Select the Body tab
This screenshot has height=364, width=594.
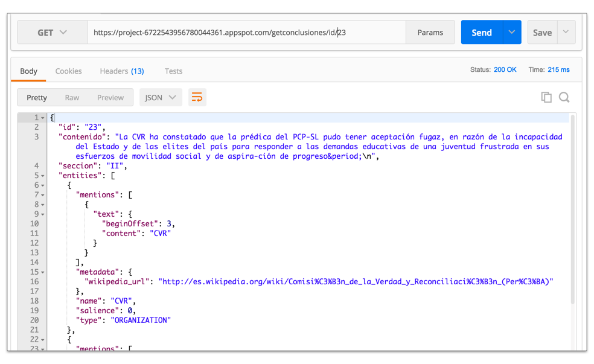point(28,71)
